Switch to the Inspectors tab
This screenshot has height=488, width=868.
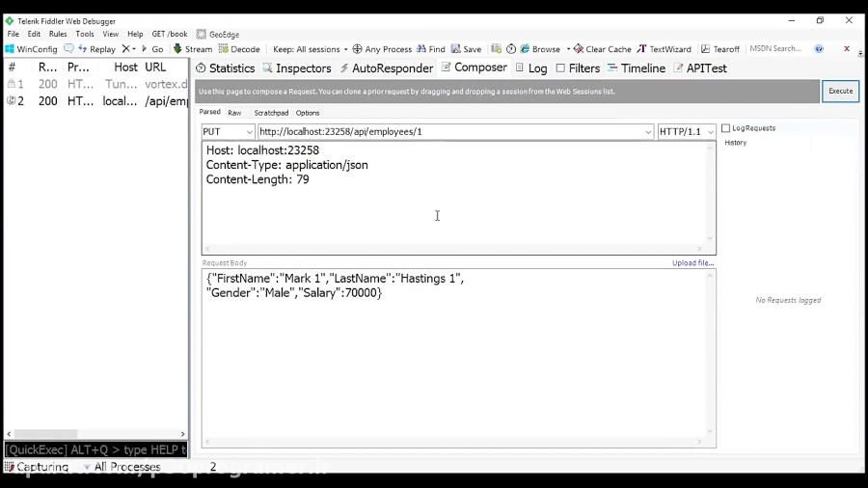pos(297,68)
